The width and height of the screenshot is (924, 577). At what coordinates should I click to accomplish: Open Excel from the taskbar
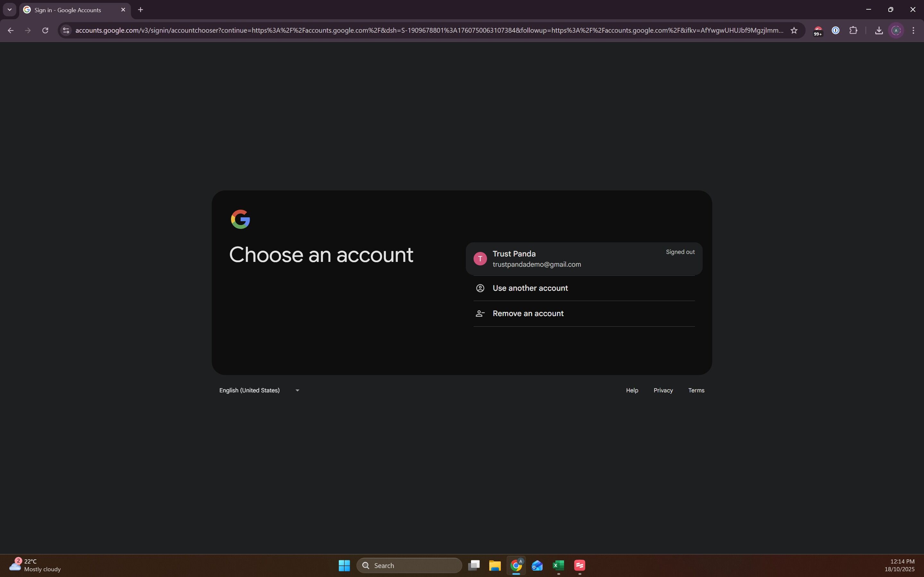coord(558,565)
